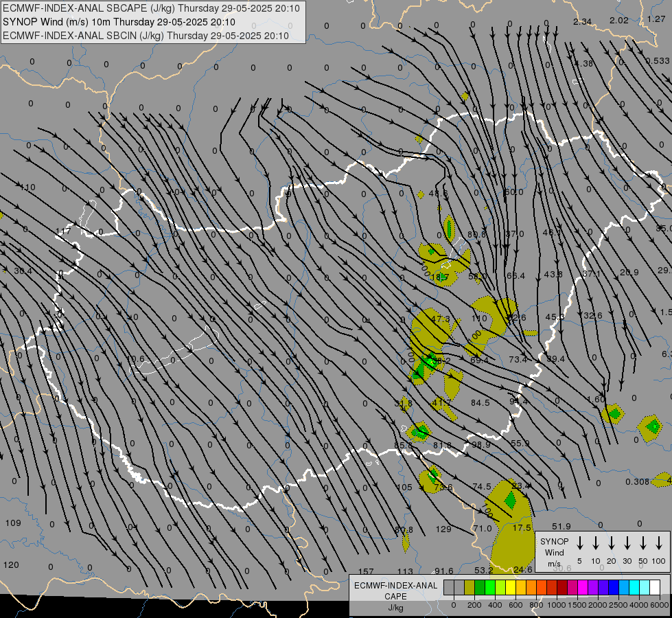Click the 98.9 value on the map
Viewport: 672px width, 618px height.
tap(481, 445)
